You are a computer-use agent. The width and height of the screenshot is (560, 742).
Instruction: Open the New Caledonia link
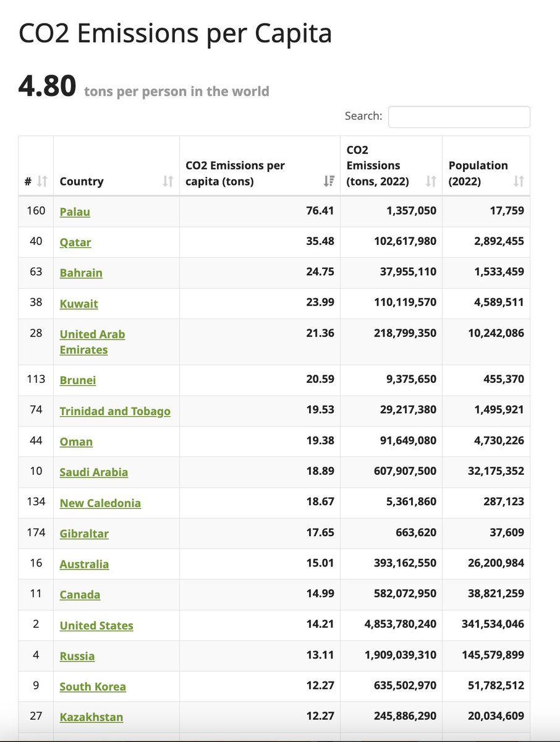click(100, 503)
